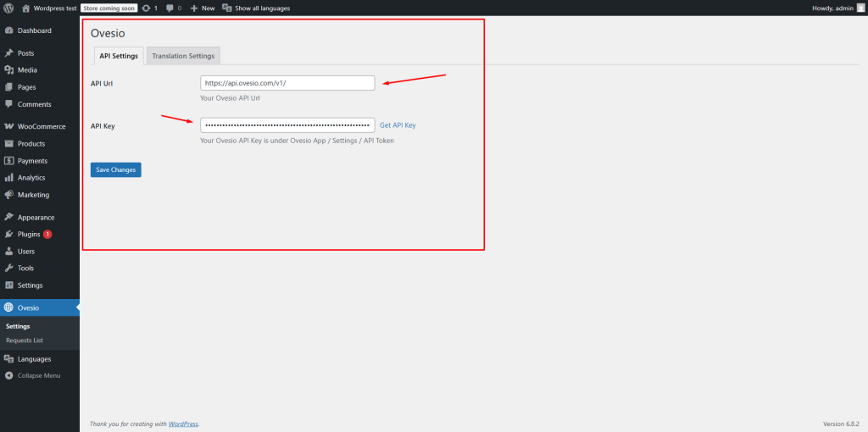Click the admin avatar icon
868x432 pixels.
[860, 8]
